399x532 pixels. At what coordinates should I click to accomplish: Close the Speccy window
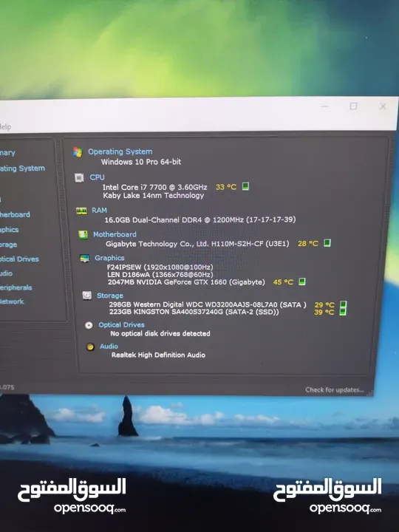tap(383, 106)
